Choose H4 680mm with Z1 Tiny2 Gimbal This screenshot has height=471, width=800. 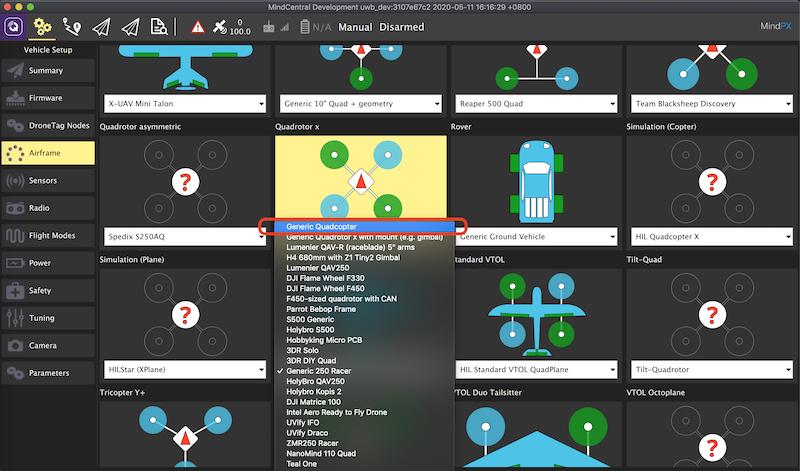point(364,258)
